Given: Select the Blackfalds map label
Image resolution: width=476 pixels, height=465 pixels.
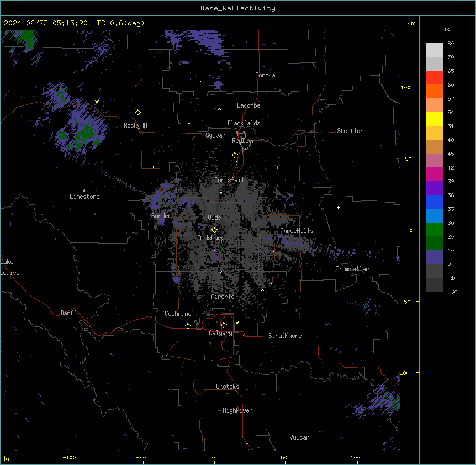Looking at the screenshot, I should pos(244,123).
